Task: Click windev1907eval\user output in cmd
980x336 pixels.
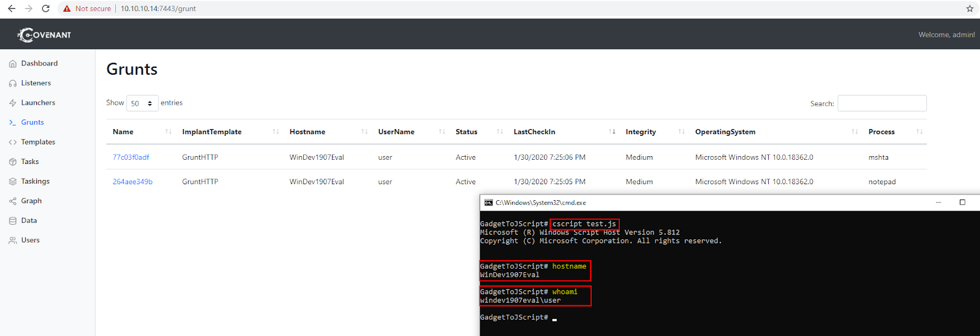Action: (521, 301)
